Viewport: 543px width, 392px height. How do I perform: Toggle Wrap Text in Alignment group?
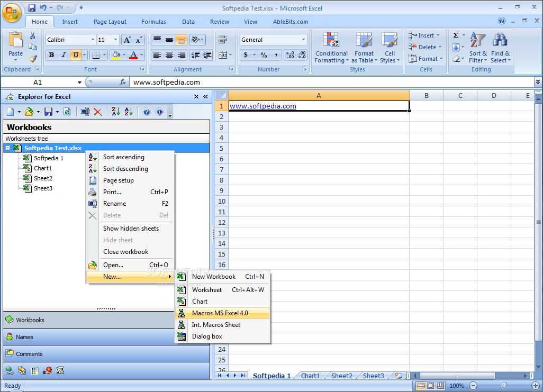click(x=223, y=40)
